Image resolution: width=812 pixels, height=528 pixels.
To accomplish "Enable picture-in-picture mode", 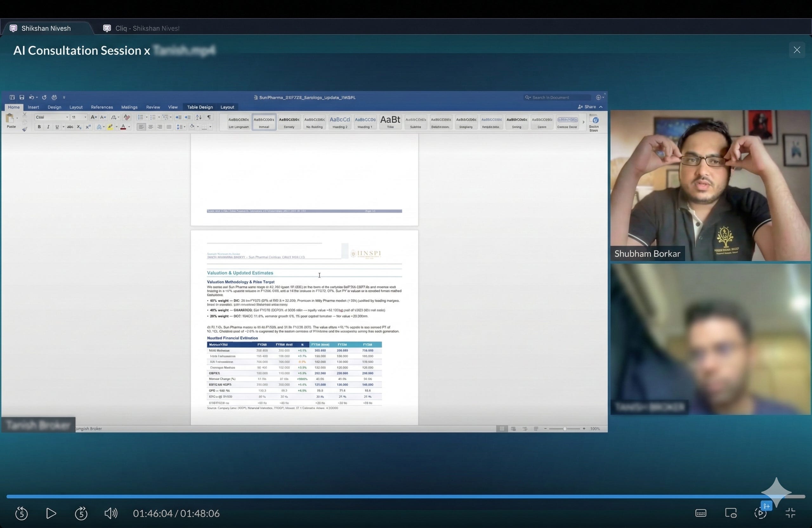I will 730,513.
